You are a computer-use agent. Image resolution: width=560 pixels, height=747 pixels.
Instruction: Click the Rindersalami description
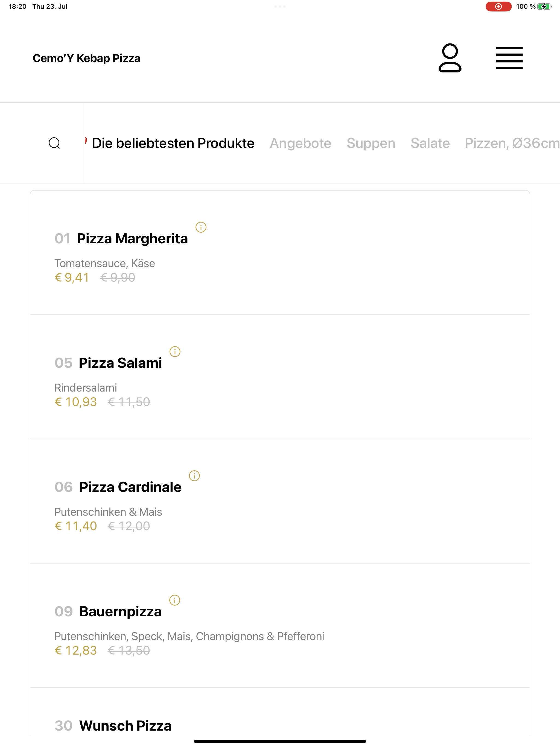click(x=86, y=387)
